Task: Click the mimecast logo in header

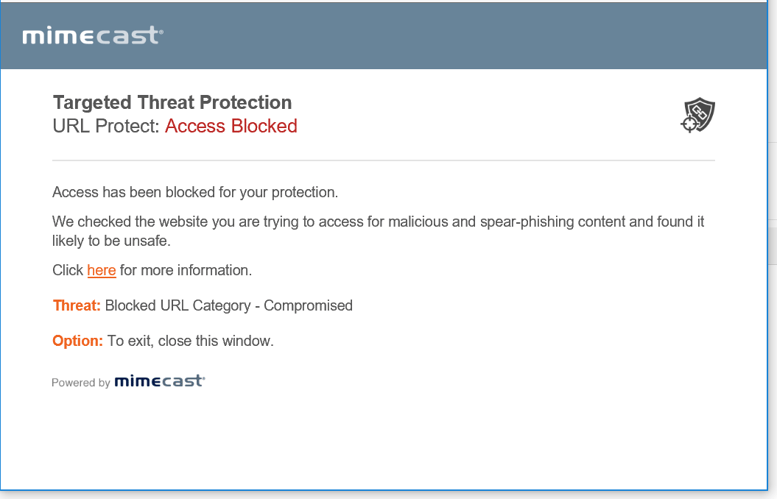Action: 93,35
